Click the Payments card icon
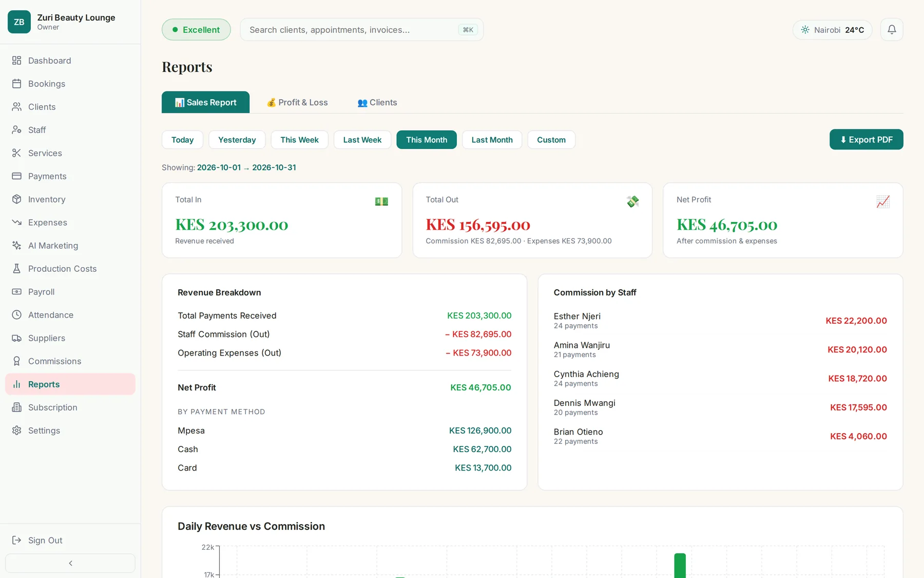Viewport: 924px width, 578px height. (x=17, y=176)
